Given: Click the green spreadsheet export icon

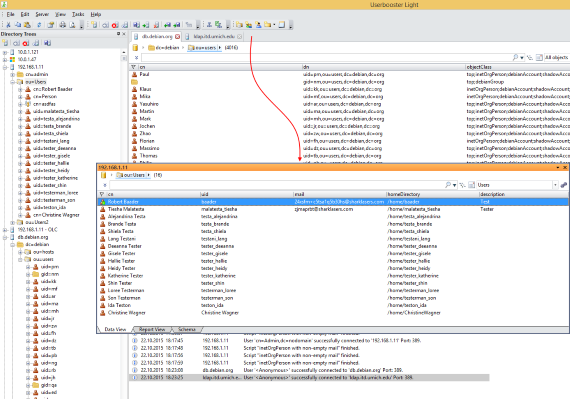Looking at the screenshot, I should click(218, 25).
